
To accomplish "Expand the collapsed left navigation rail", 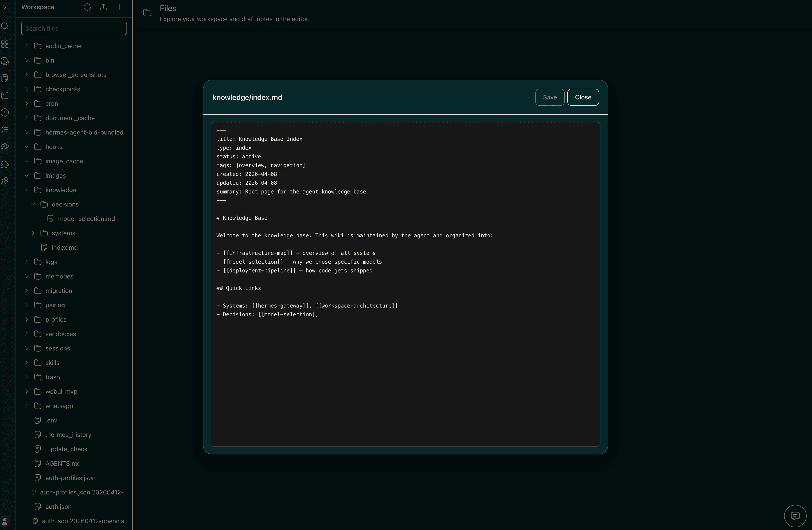I will tap(5, 7).
